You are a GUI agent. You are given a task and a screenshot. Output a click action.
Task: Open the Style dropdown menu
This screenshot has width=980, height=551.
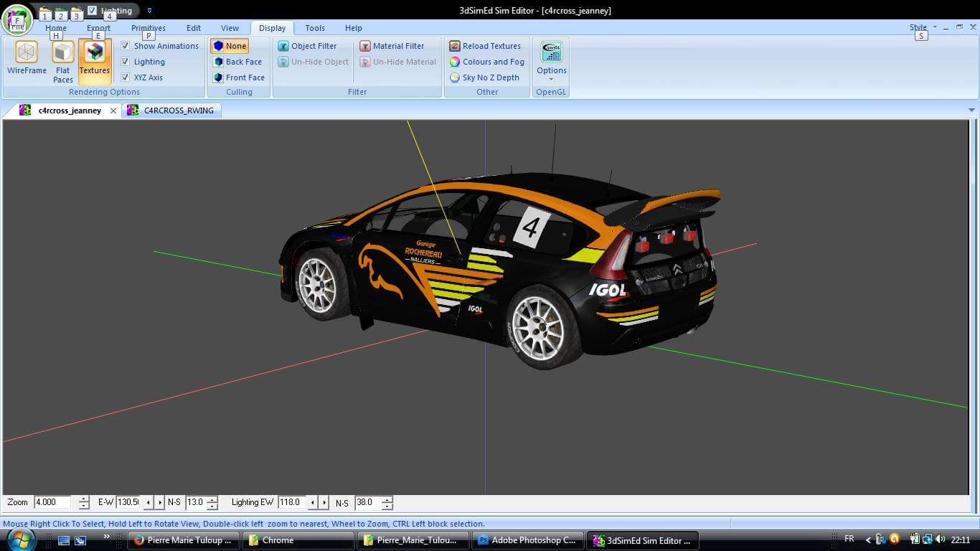[x=923, y=27]
